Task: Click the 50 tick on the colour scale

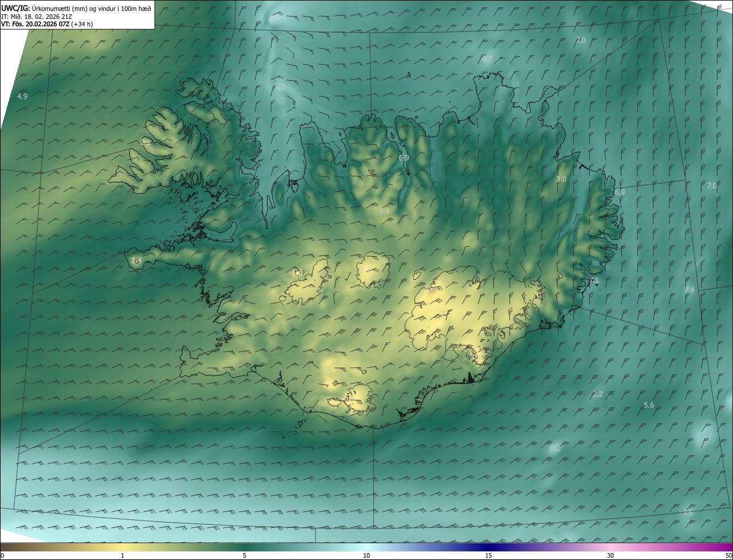Action: 728,555
